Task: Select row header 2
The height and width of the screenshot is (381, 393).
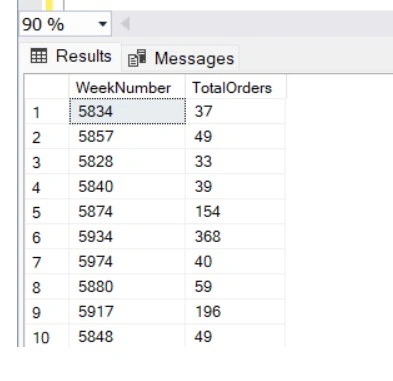Action: pyautogui.click(x=47, y=136)
